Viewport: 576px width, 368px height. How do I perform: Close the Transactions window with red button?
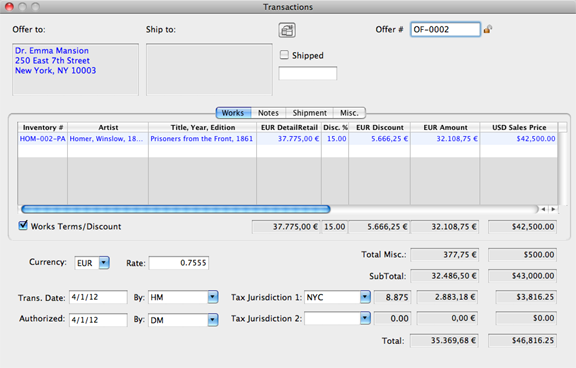click(9, 7)
